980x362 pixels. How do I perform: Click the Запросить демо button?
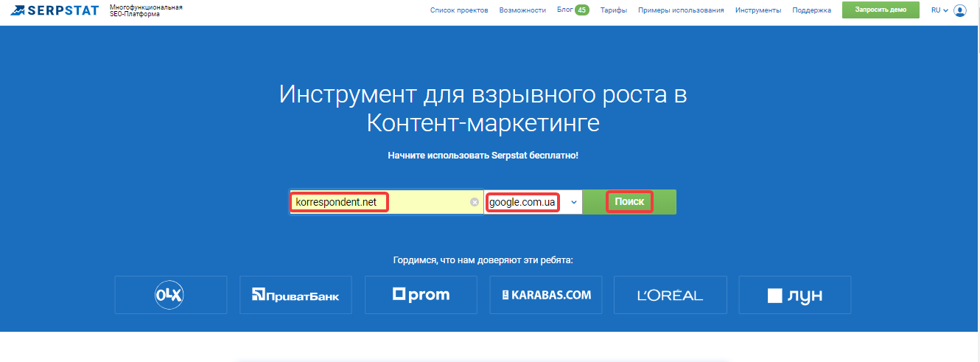(x=881, y=10)
